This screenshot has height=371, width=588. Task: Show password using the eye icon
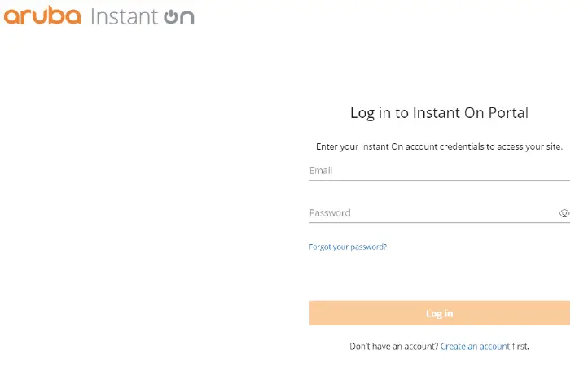(x=564, y=213)
